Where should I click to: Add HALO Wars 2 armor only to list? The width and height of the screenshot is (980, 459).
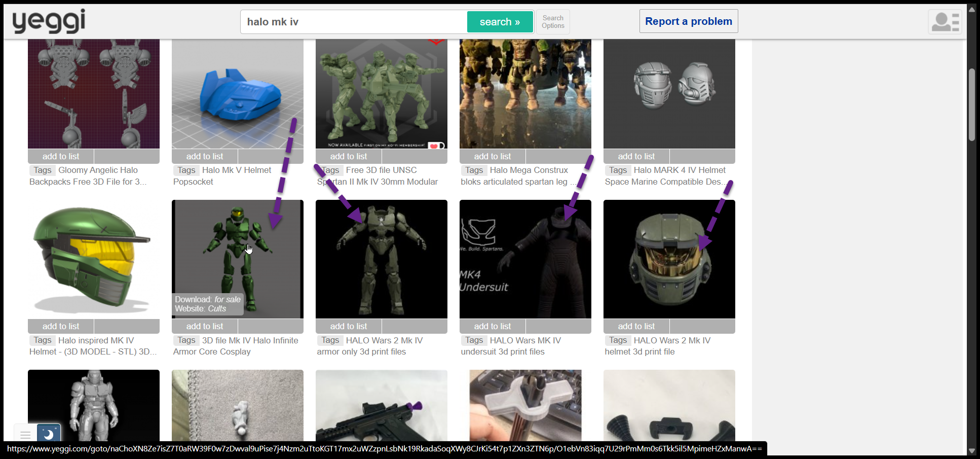[x=349, y=326]
